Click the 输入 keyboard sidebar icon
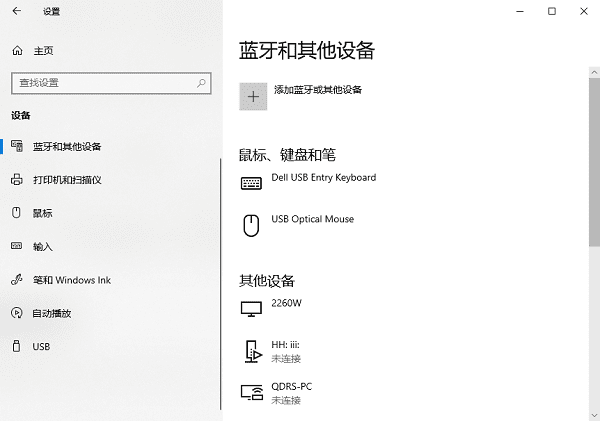The image size is (600, 421). (x=16, y=246)
